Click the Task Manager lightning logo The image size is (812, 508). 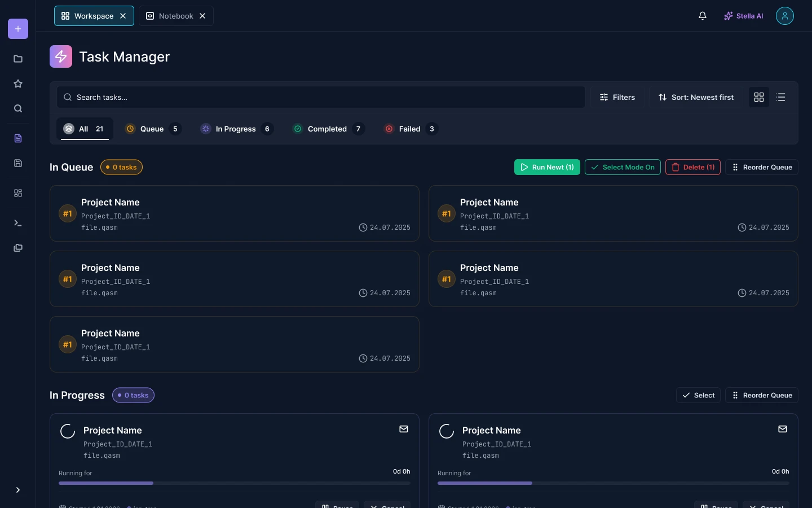tap(61, 56)
